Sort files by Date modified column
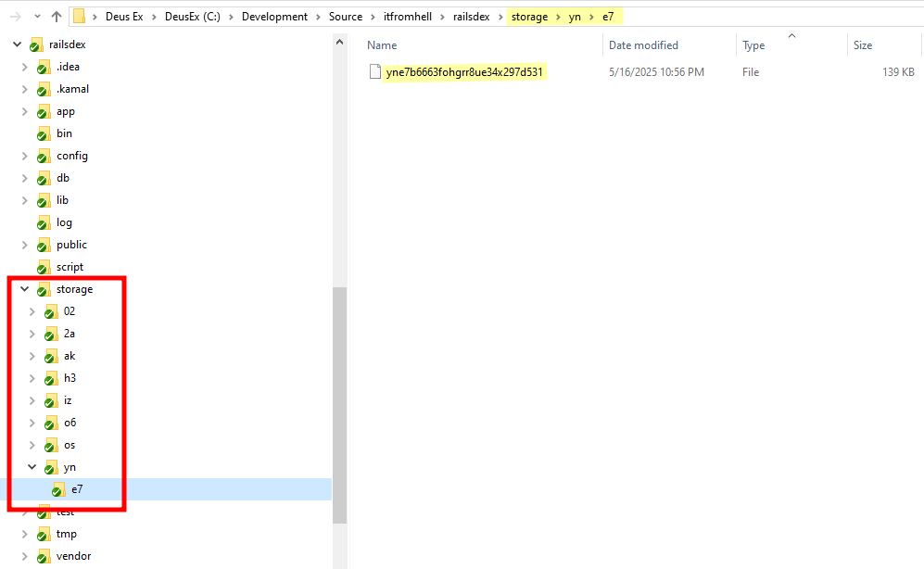Image resolution: width=924 pixels, height=569 pixels. coord(643,45)
